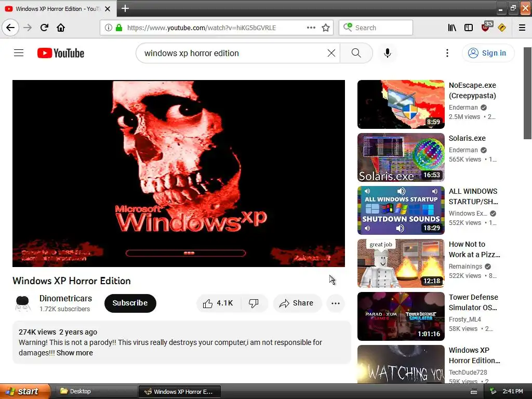Viewport: 532px width, 399px height.
Task: Open the Watching You thumbnail by TechDude728
Action: coord(401,364)
